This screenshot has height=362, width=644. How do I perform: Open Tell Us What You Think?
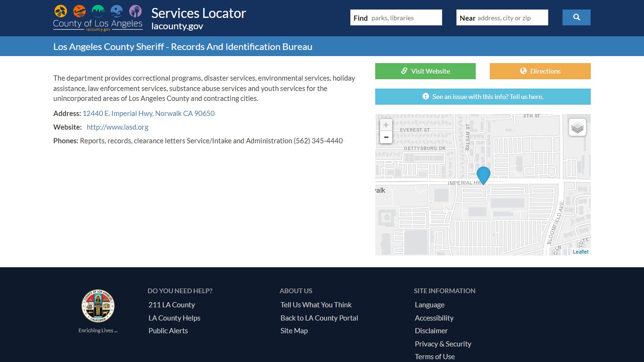coord(316,305)
